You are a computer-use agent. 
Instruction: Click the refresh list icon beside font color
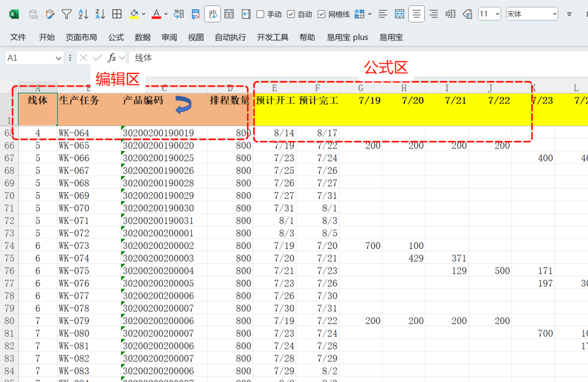(x=179, y=14)
